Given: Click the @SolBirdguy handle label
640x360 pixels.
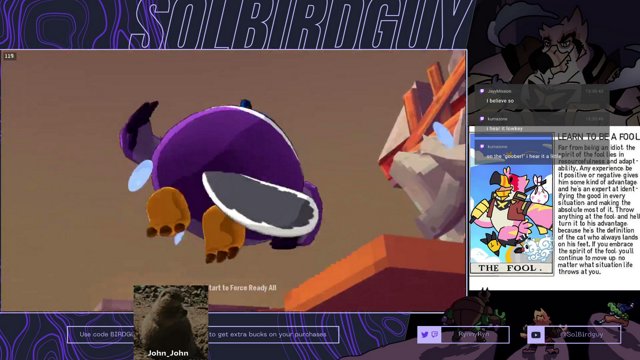Looking at the screenshot, I should [582, 335].
